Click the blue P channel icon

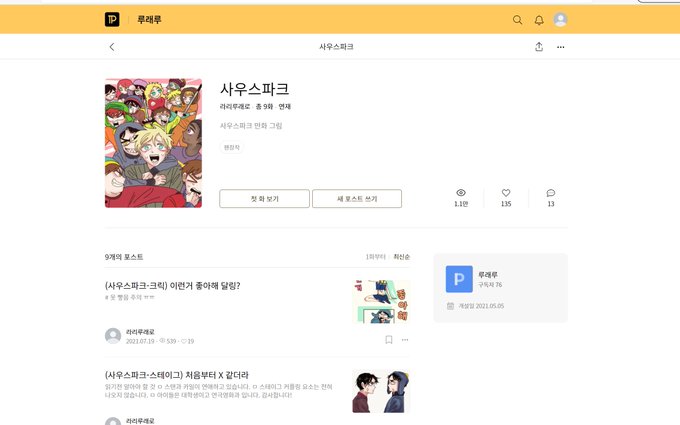(459, 279)
